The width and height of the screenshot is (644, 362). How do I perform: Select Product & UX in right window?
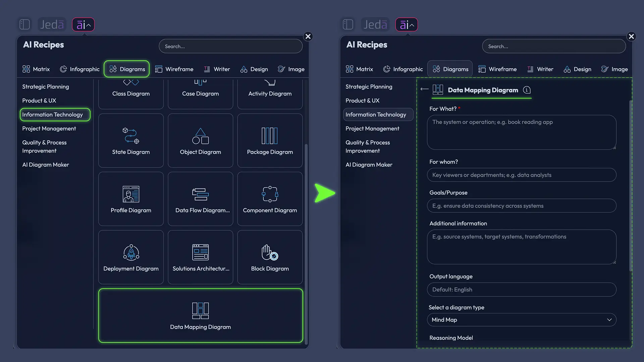363,101
